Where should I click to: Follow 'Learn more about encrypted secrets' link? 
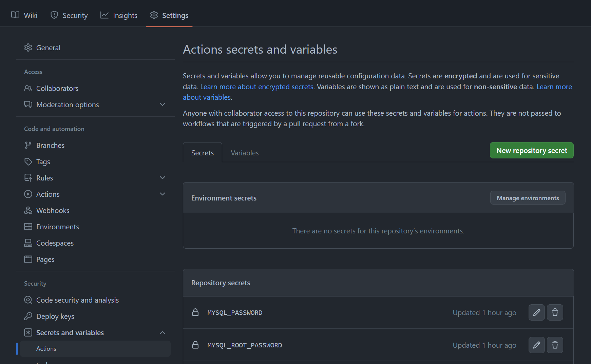click(x=257, y=87)
